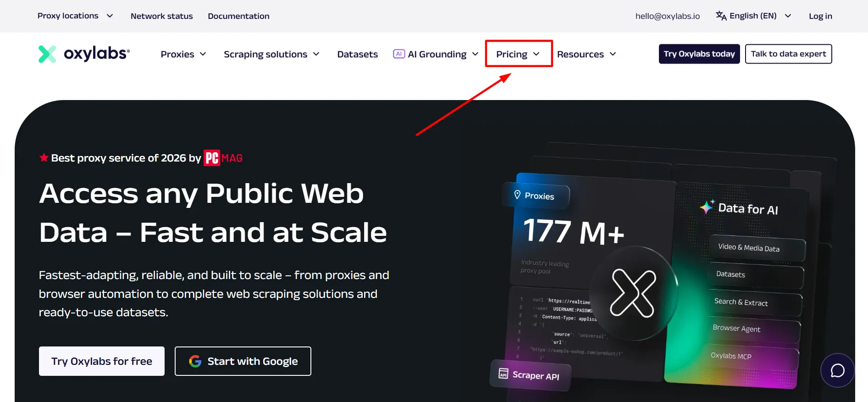Open the Resources menu

(586, 54)
